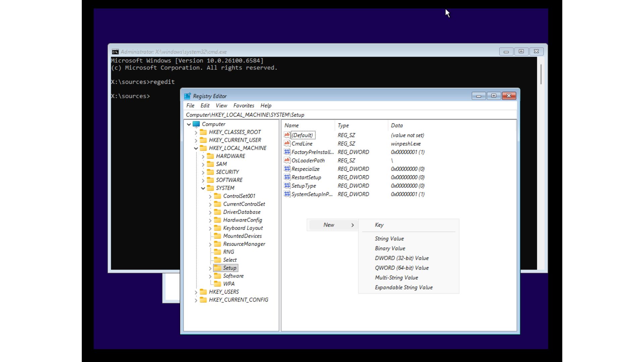
Task: Click the REG_DWORD icon beside Respecialize
Action: click(x=287, y=169)
